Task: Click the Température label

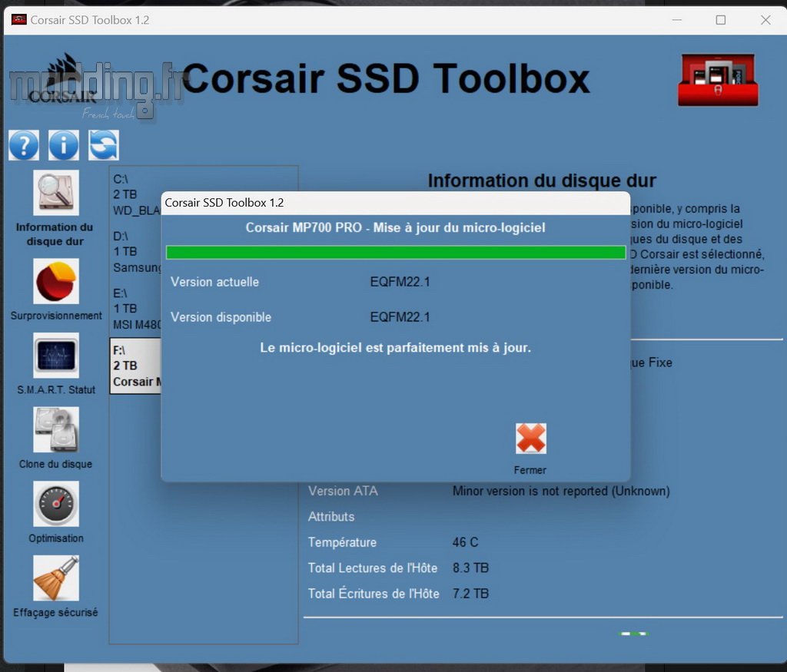Action: [342, 543]
